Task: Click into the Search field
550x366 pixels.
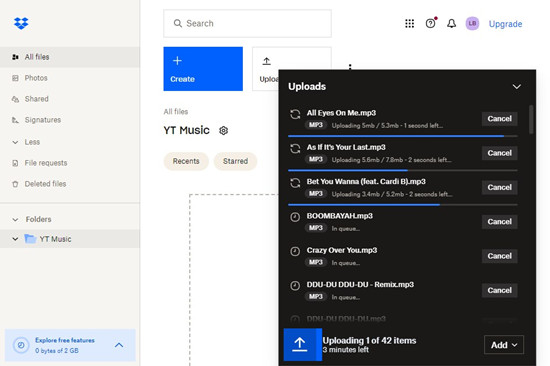Action: point(247,24)
